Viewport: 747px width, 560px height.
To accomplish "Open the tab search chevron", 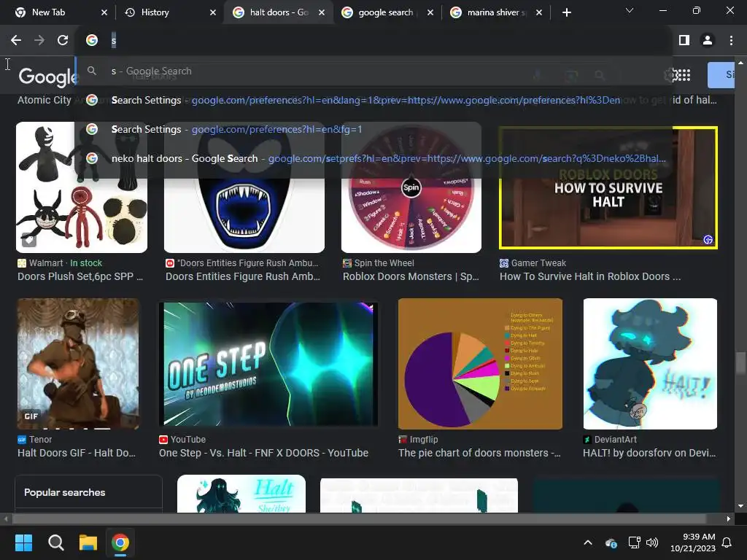I will tap(630, 10).
